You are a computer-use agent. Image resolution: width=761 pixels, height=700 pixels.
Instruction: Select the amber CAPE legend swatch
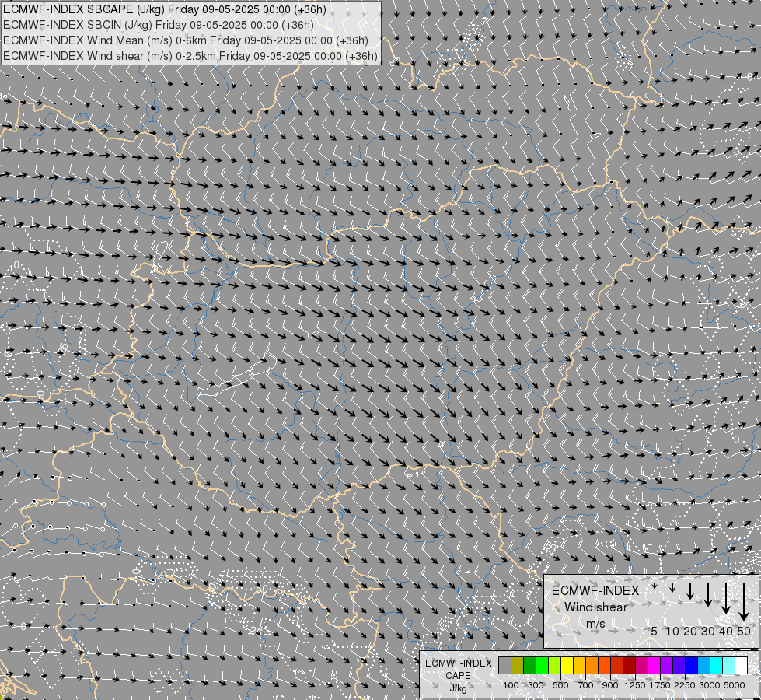pos(579,666)
